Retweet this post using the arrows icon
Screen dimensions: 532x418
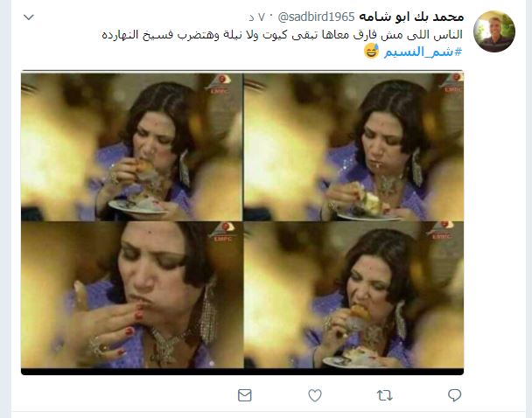(384, 395)
